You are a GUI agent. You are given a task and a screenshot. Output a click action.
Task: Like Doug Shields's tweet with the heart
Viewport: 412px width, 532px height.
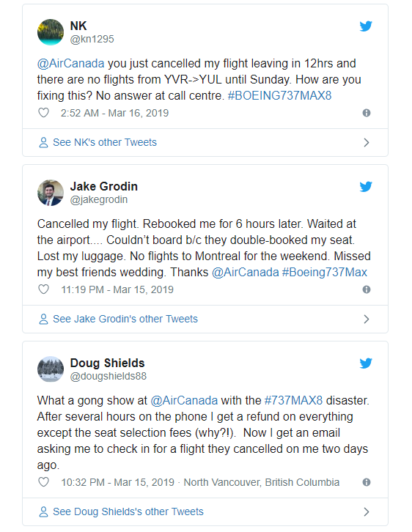[43, 482]
